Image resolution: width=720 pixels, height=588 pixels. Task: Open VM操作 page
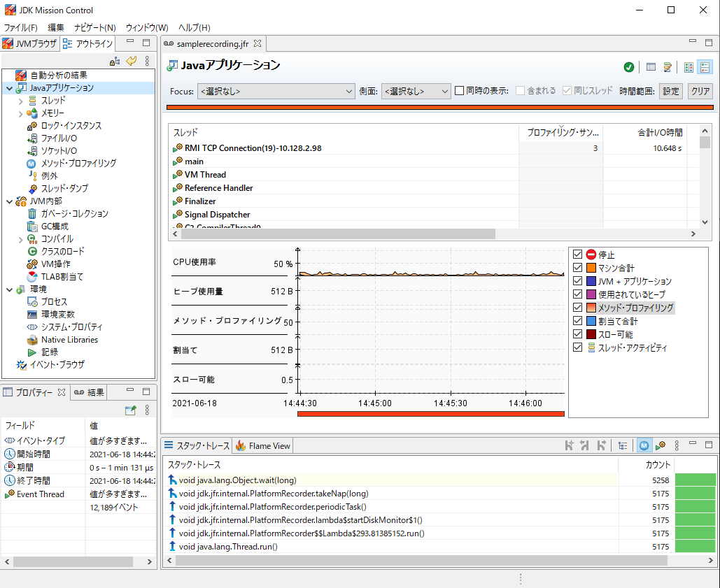pos(55,264)
